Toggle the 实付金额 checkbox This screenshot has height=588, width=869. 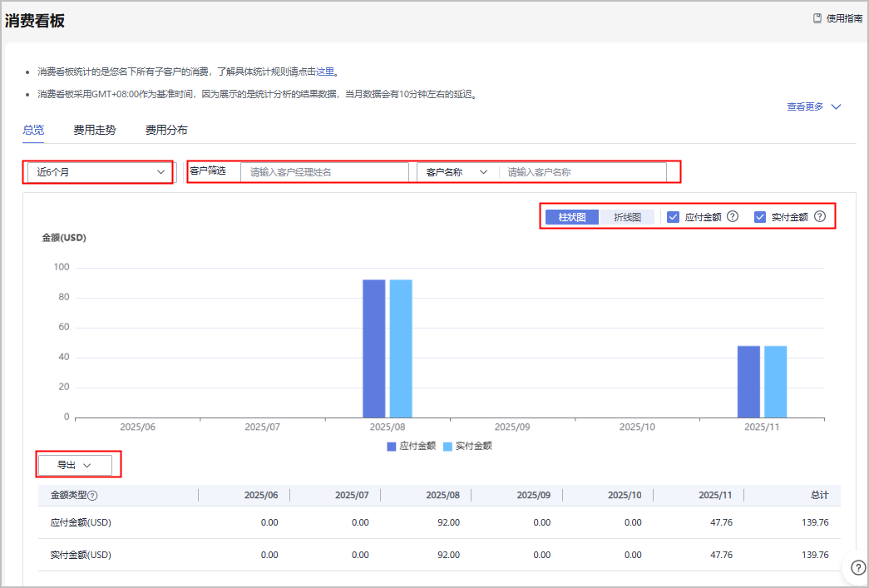(760, 216)
